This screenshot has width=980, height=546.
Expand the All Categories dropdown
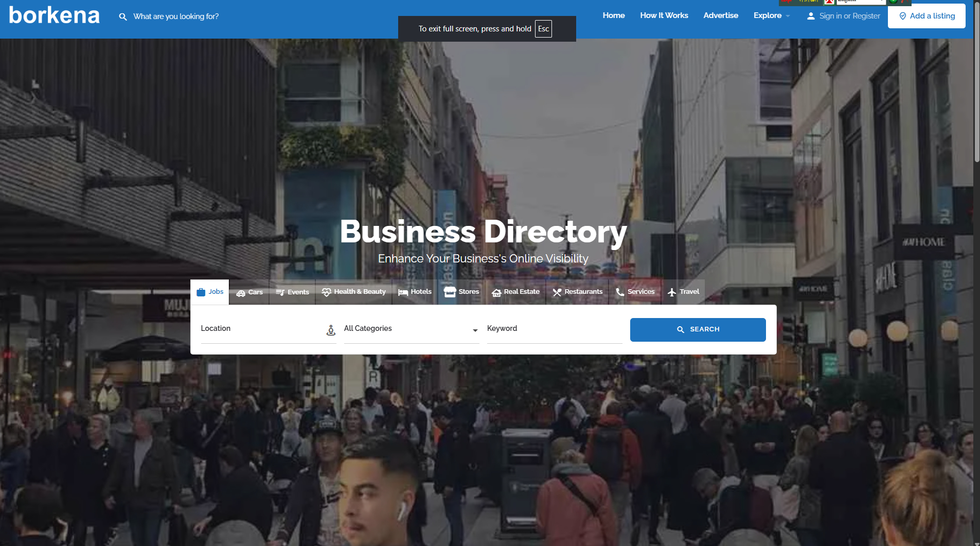click(x=412, y=329)
